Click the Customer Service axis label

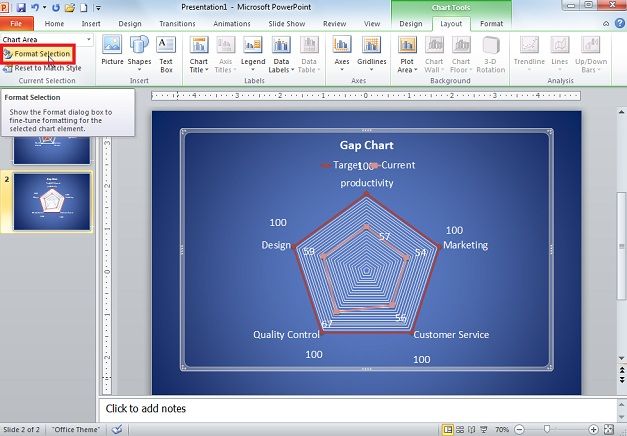(x=451, y=334)
